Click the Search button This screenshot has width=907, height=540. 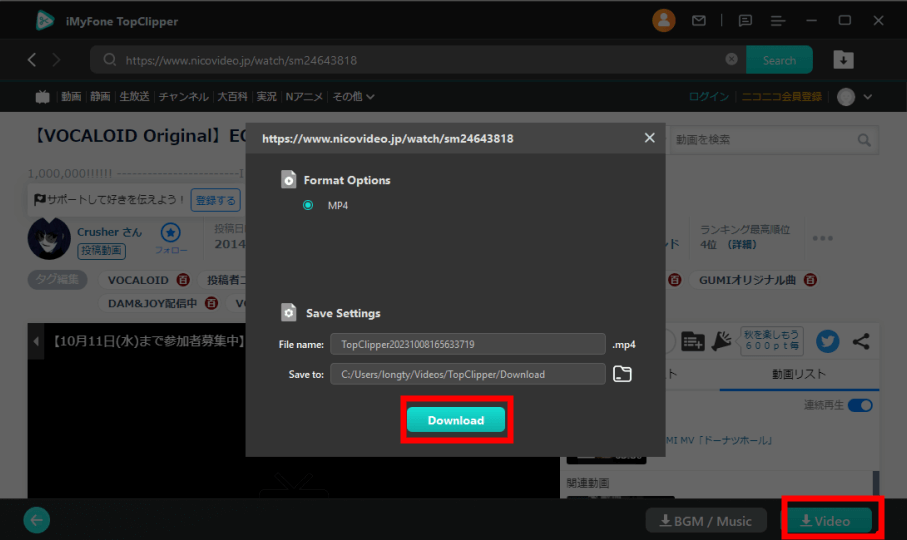(779, 60)
